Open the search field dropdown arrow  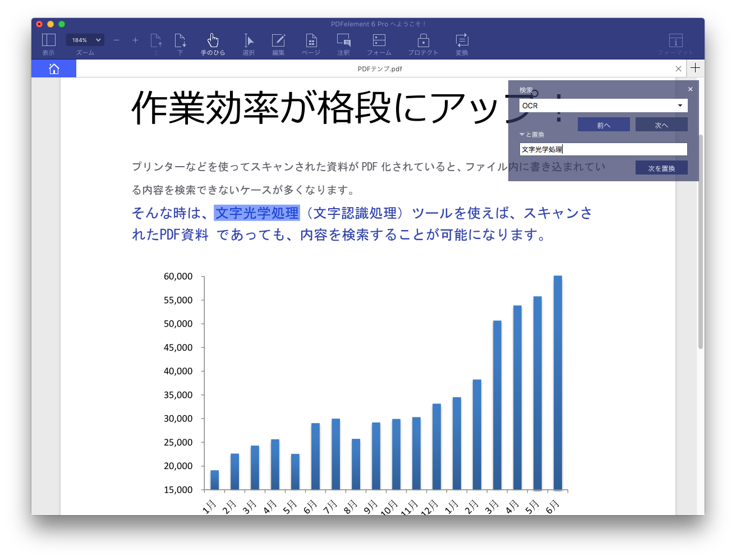pos(680,105)
